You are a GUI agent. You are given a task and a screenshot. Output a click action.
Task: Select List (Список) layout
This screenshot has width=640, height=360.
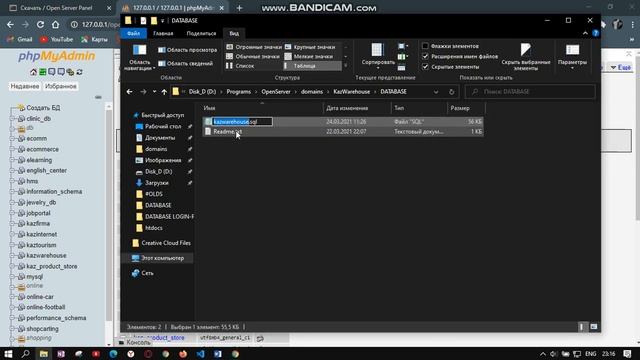[x=241, y=66]
